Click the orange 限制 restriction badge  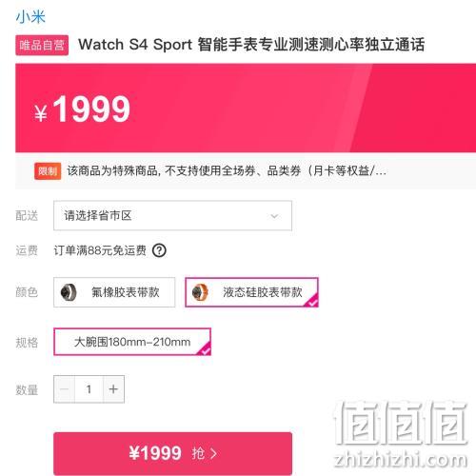48,171
